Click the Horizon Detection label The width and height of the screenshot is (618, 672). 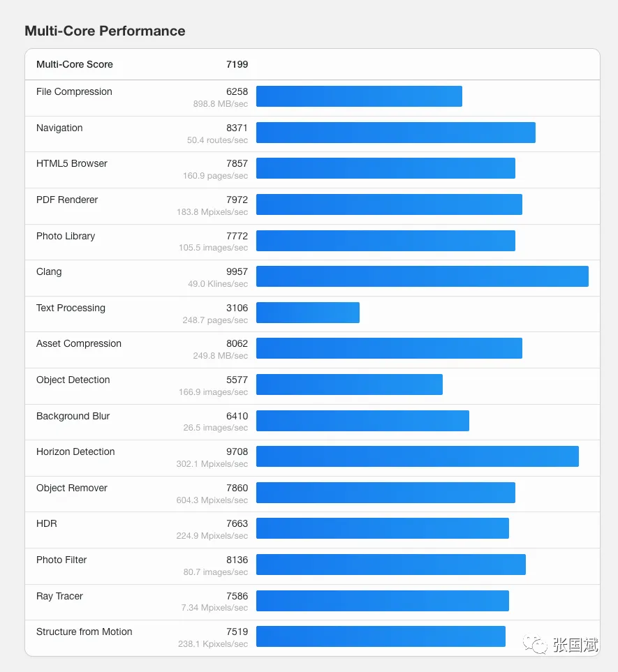[x=75, y=451]
